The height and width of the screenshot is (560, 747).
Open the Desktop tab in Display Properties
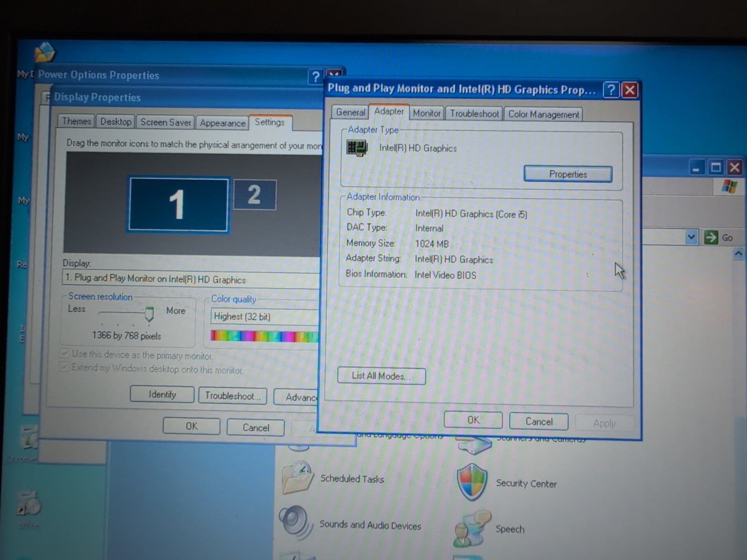click(116, 122)
